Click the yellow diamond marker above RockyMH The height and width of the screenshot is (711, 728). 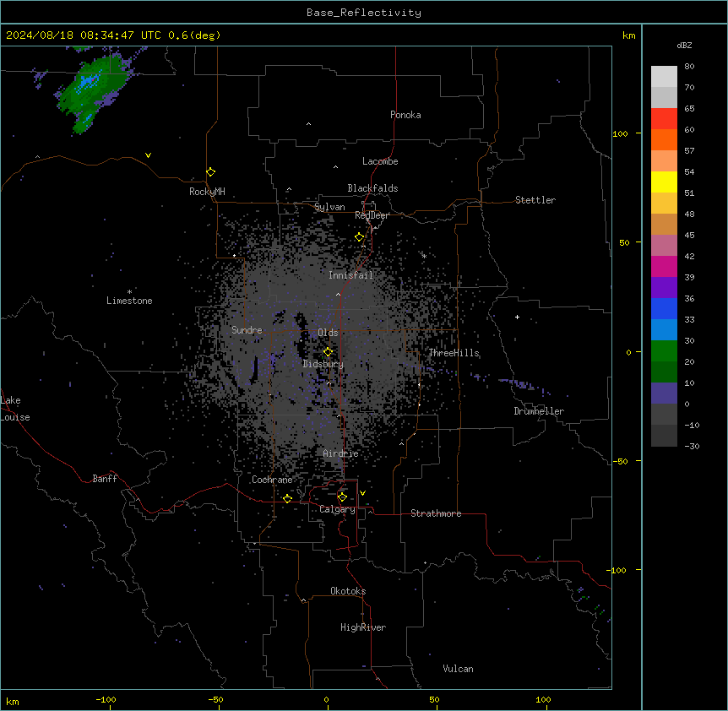click(x=210, y=172)
